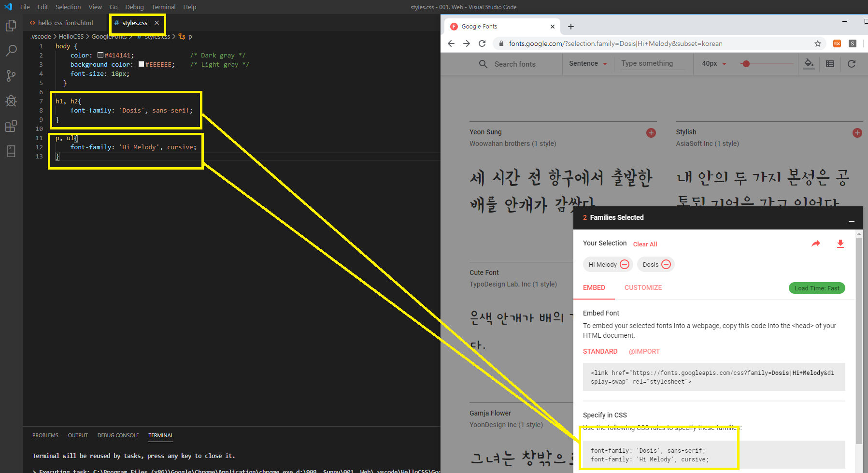Go forward in the browser
868x473 pixels.
pos(467,43)
